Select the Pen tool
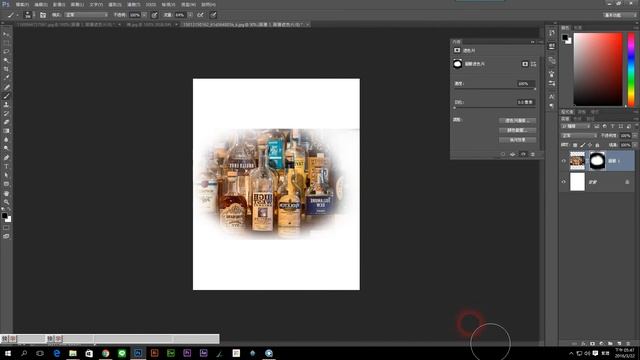Image resolution: width=640 pixels, height=360 pixels. point(6,158)
